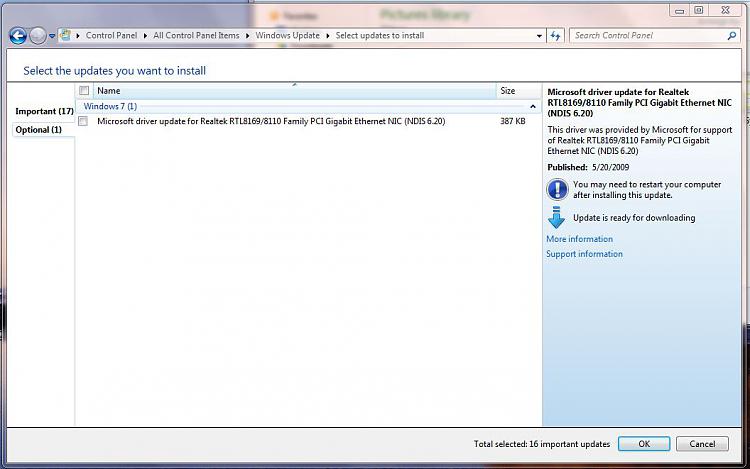Screen dimensions: 750x469
Task: Select the Realtek RTL8169/8110 update row
Action: (308, 121)
